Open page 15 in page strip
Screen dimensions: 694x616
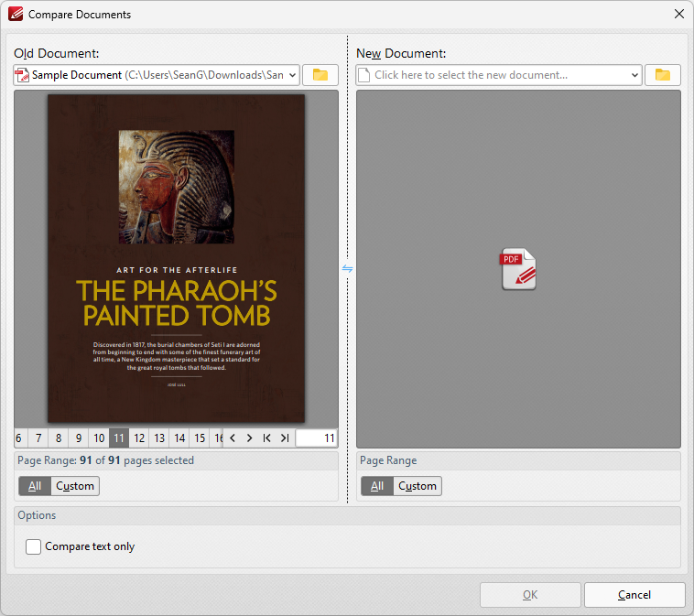coord(200,438)
